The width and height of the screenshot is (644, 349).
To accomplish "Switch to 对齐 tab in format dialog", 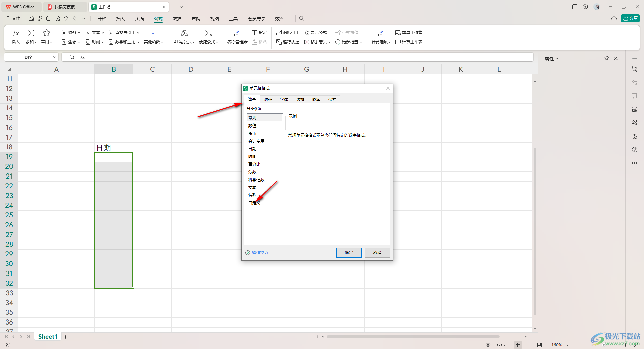I will click(268, 99).
